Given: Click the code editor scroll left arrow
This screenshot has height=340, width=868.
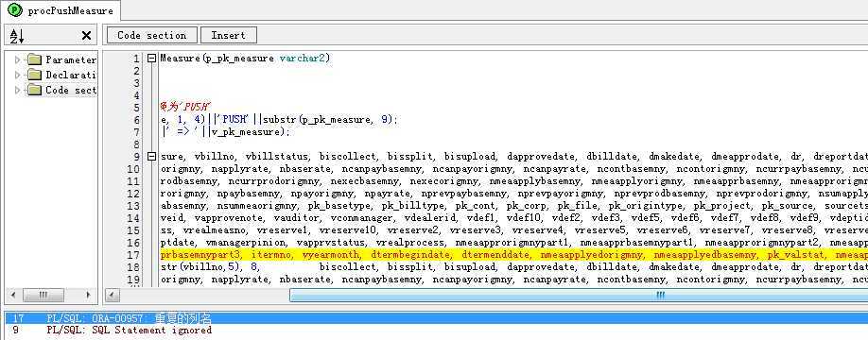Looking at the screenshot, I should 113,296.
